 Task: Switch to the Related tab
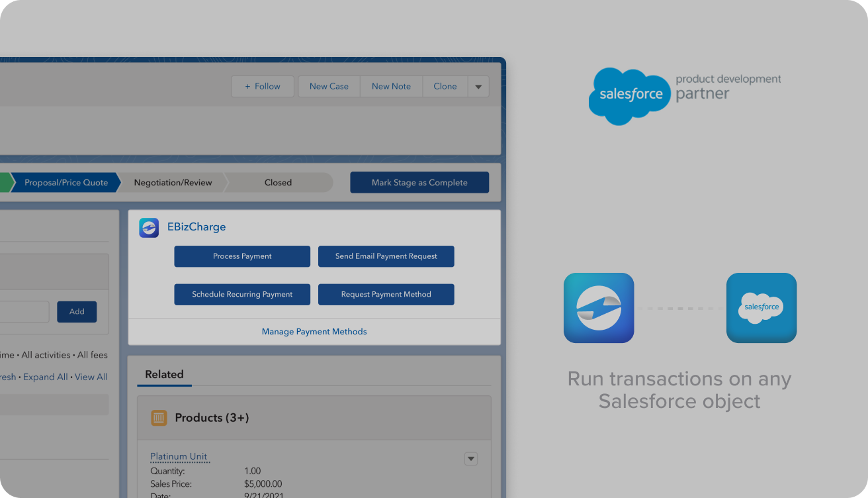click(x=164, y=374)
